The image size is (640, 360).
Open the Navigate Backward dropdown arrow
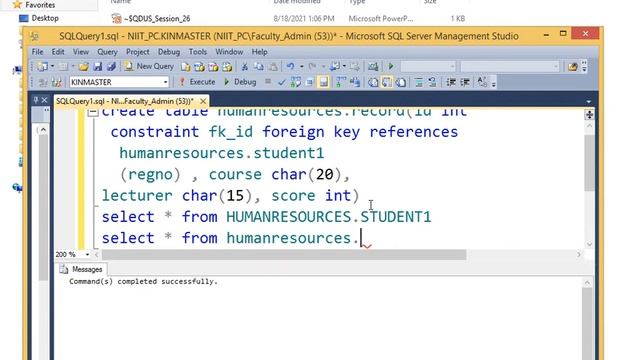point(344,67)
